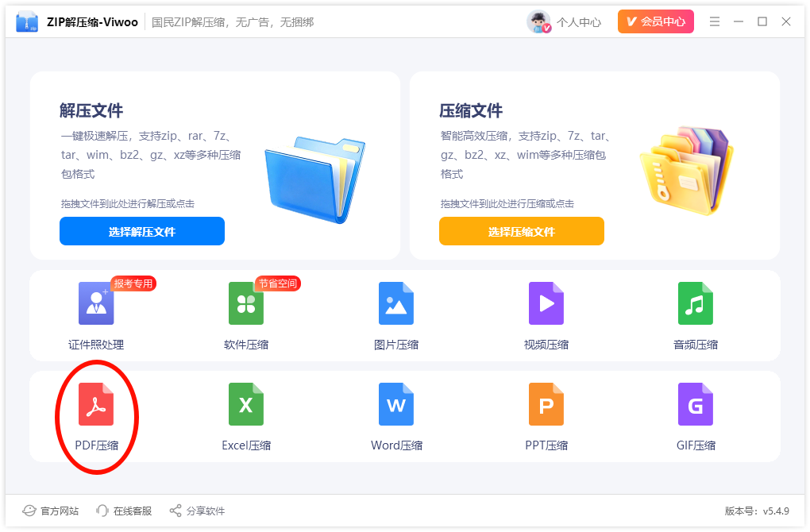The height and width of the screenshot is (532, 810).
Task: Click the user avatar icon
Action: click(x=538, y=21)
